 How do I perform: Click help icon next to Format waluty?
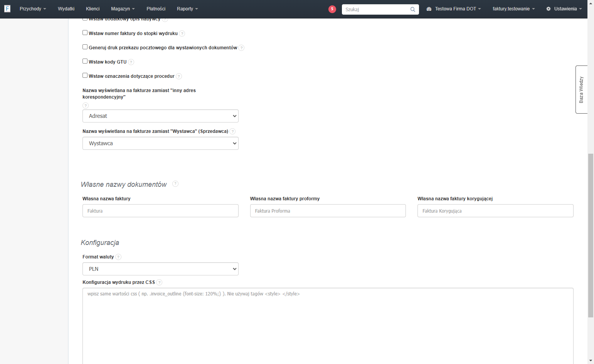[118, 257]
